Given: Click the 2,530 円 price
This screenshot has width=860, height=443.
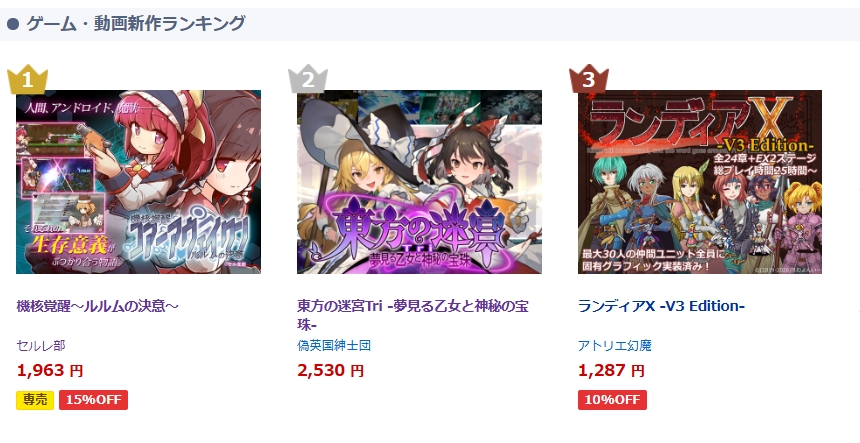Looking at the screenshot, I should point(331,371).
